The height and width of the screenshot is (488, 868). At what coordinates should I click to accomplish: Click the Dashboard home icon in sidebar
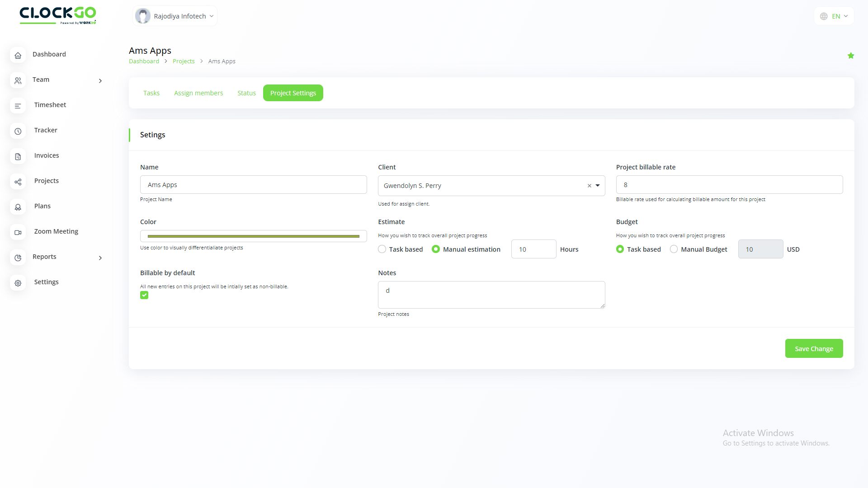click(x=18, y=55)
